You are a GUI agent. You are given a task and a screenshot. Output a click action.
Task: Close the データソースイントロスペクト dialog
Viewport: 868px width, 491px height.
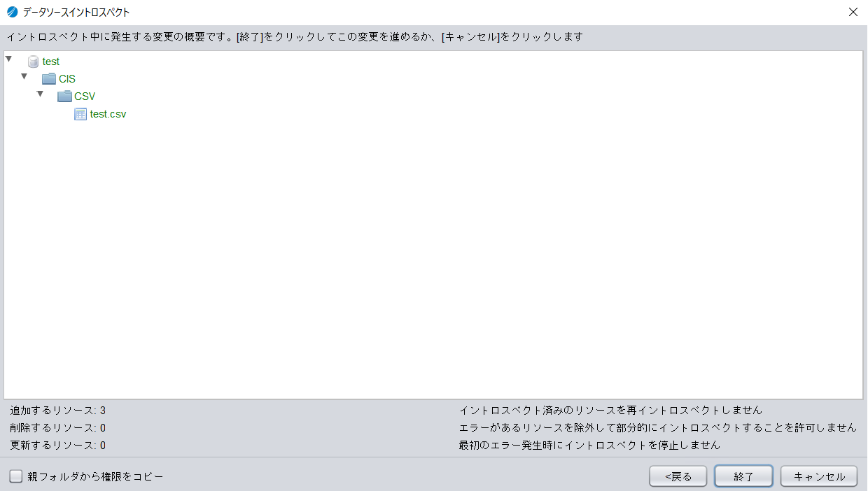click(x=853, y=12)
